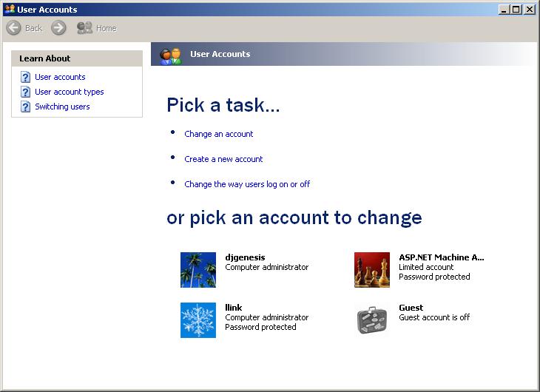
Task: Select Guest suitcase picture
Action: [372, 320]
